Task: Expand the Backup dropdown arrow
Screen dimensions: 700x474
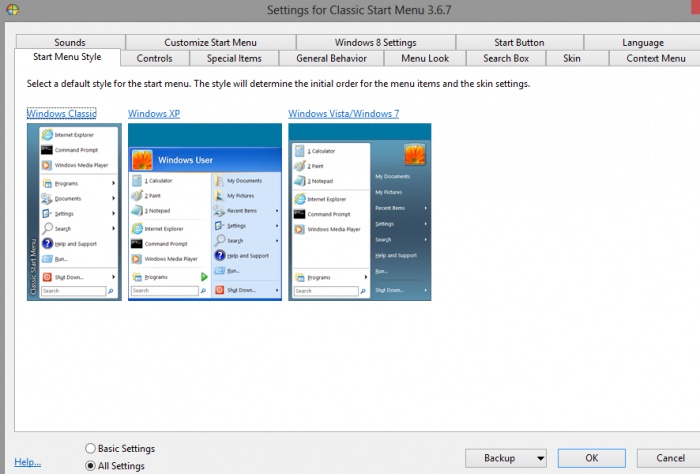Action: click(x=541, y=458)
